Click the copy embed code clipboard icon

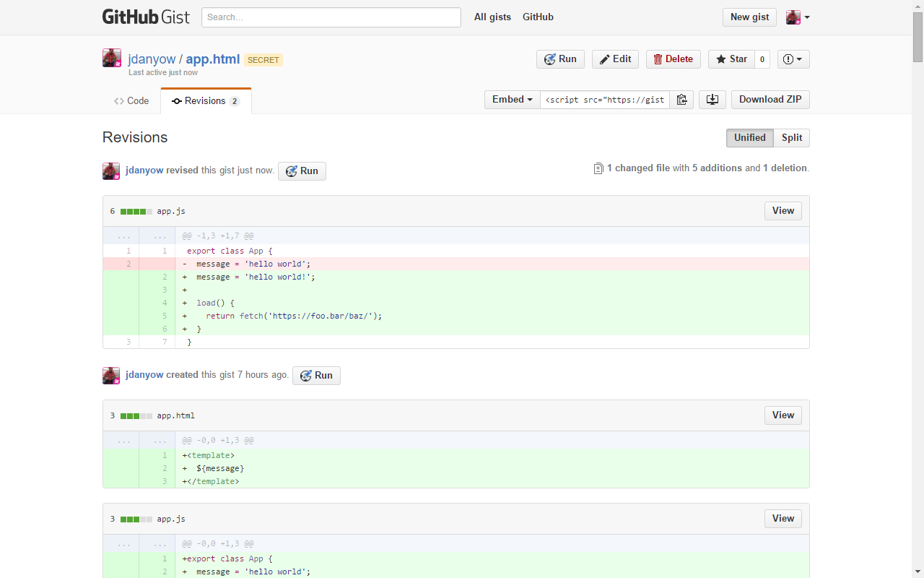point(681,100)
